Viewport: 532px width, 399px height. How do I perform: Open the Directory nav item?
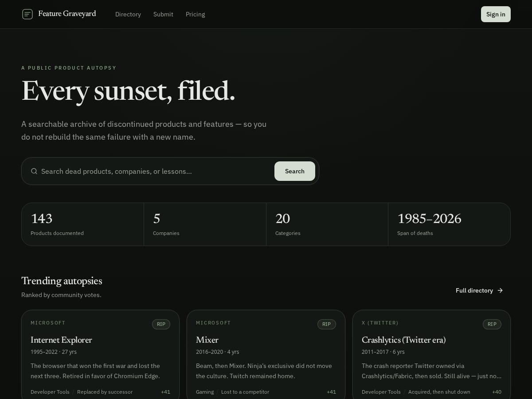click(x=128, y=14)
